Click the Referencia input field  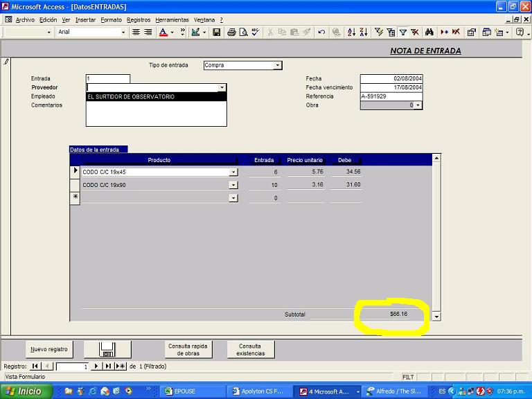pyautogui.click(x=391, y=96)
